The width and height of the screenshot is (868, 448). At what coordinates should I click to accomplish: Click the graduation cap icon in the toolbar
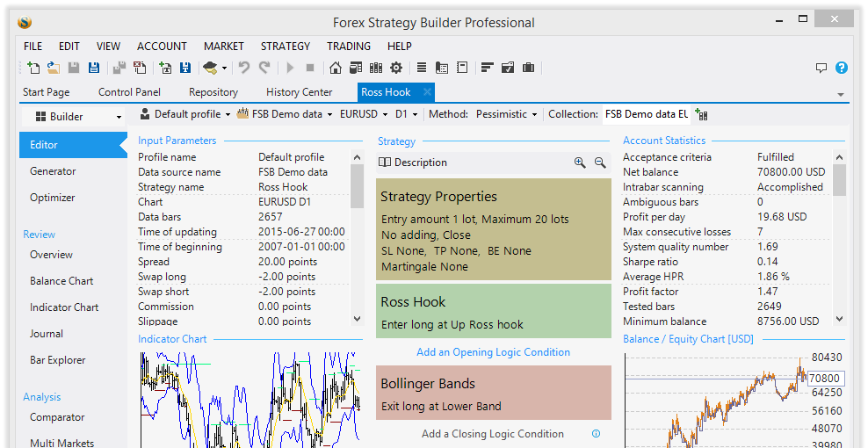210,68
